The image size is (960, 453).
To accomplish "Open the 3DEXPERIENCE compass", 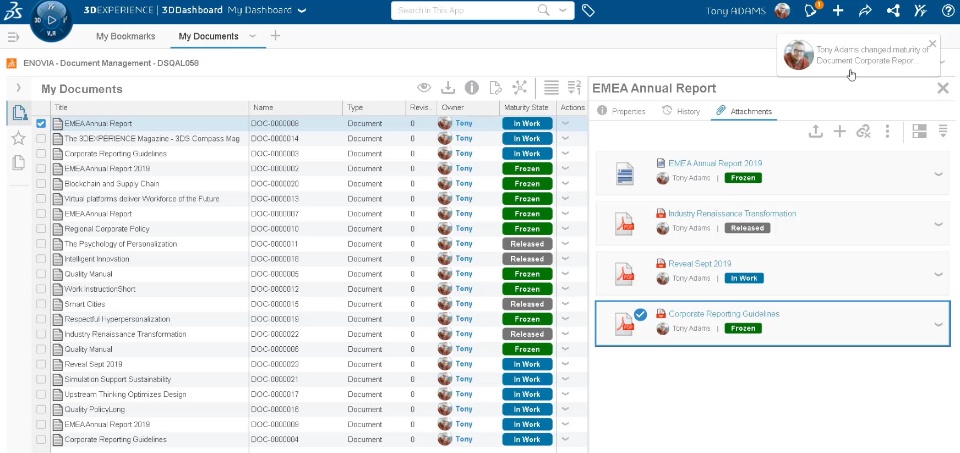I will tap(51, 20).
